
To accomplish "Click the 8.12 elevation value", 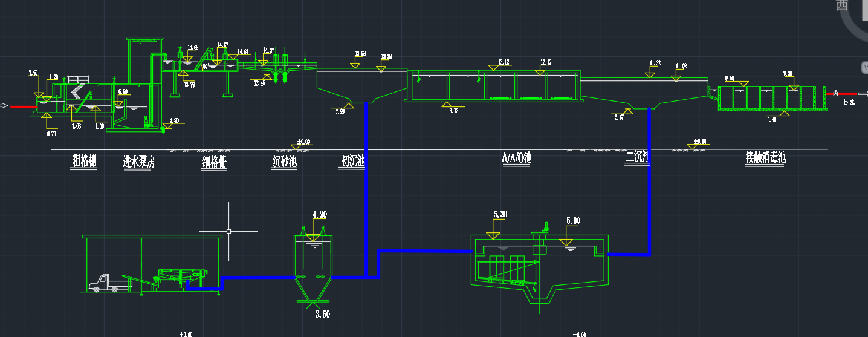I will tap(454, 111).
